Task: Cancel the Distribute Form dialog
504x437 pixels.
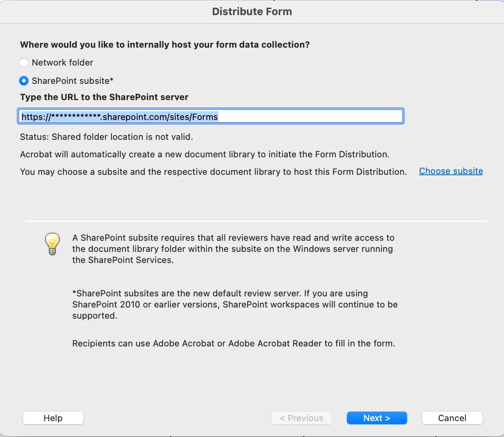Action: 452,418
